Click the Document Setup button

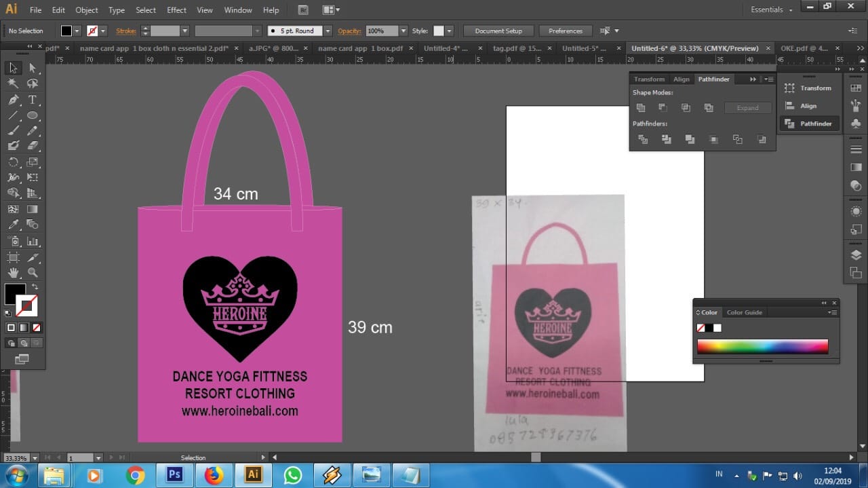pyautogui.click(x=498, y=31)
